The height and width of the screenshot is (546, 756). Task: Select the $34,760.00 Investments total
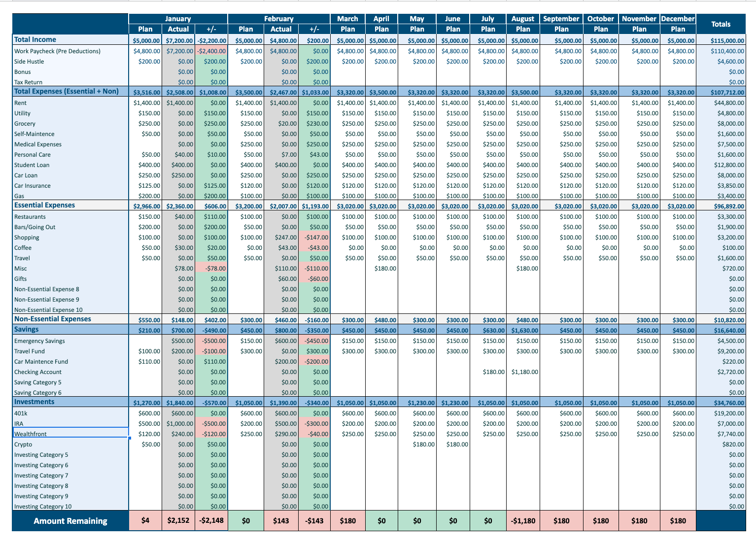point(721,403)
